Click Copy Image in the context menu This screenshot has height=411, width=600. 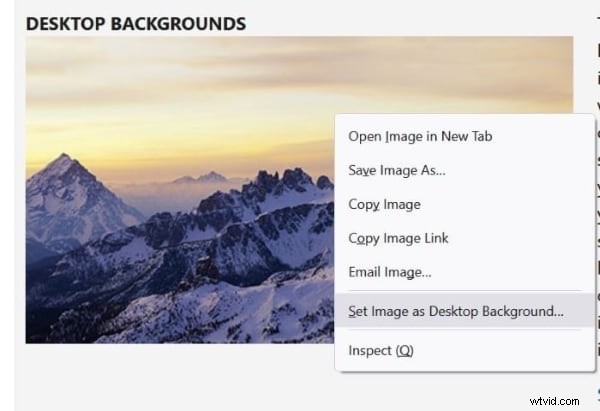[384, 205]
